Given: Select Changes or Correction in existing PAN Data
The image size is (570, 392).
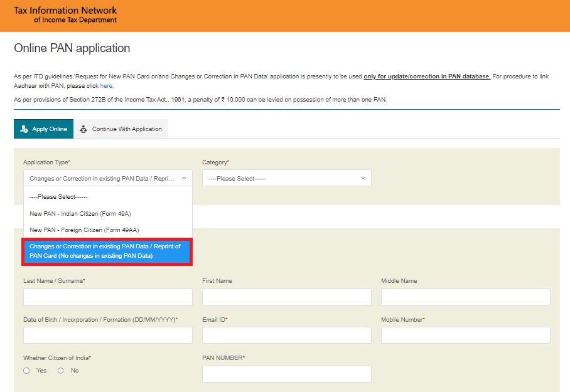Looking at the screenshot, I should tap(107, 251).
